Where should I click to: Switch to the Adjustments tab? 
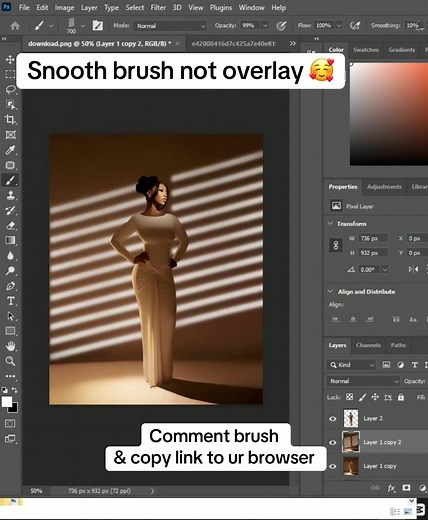click(x=384, y=187)
